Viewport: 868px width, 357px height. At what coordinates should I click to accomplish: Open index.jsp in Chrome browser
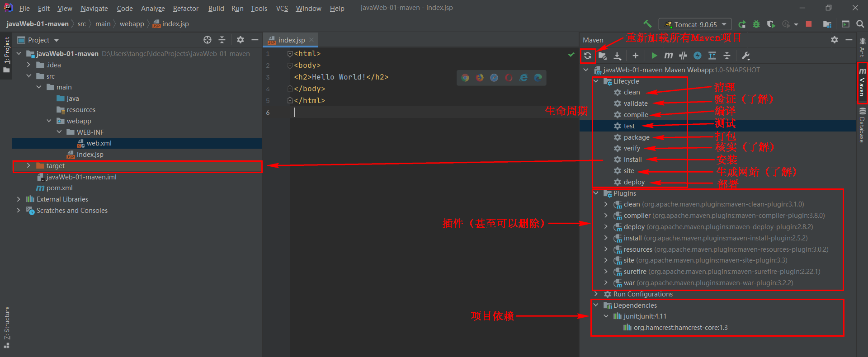(465, 78)
